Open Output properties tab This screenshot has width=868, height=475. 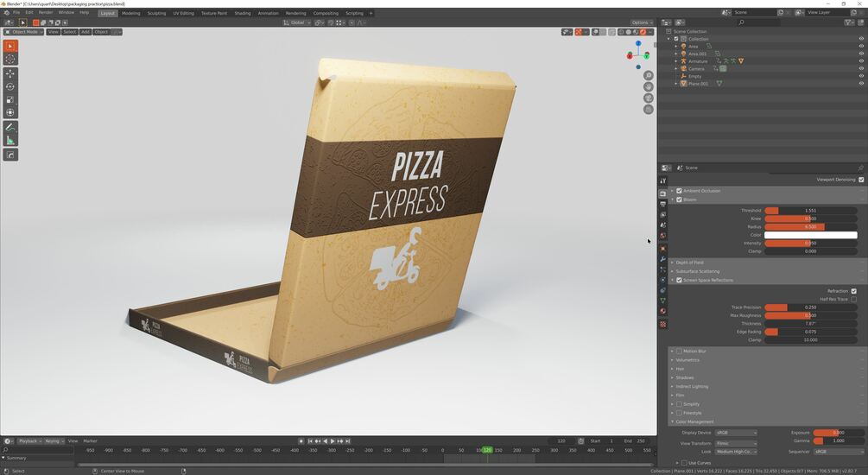coord(662,205)
